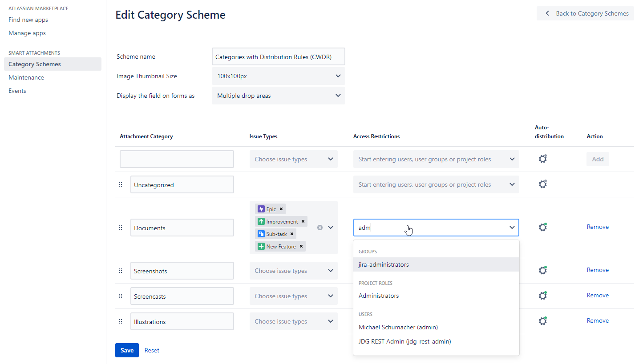Click auto-distribution gear for Screenshots category
The width and height of the screenshot is (643, 364).
[x=542, y=270]
